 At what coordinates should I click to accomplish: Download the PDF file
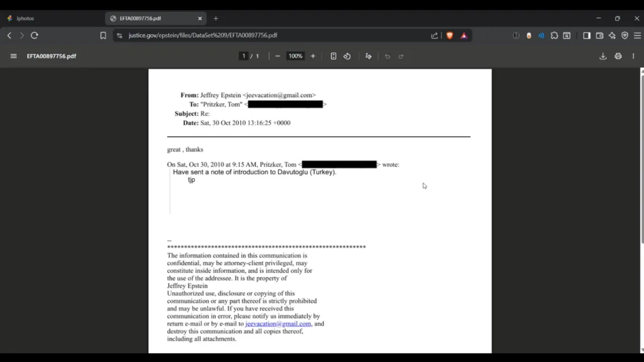point(603,56)
